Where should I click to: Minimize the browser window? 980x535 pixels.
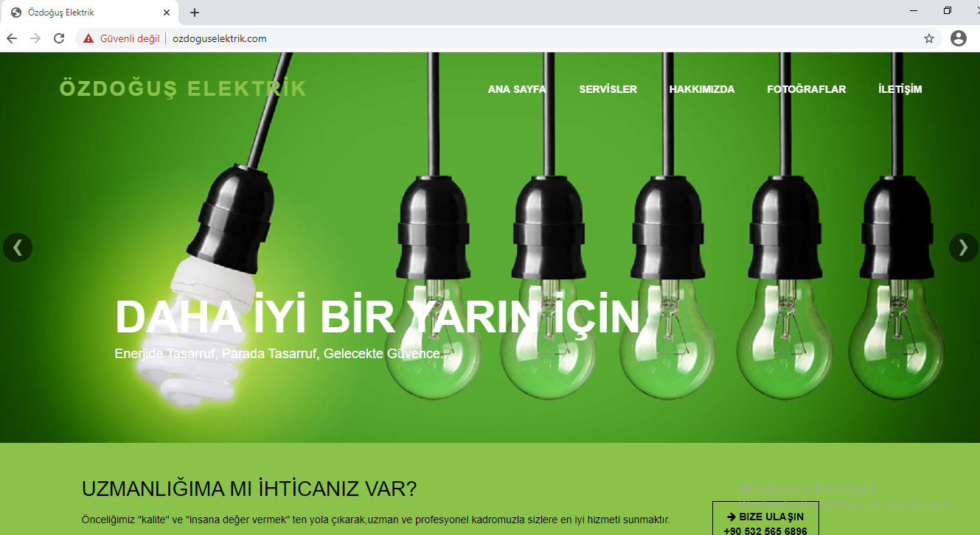click(x=914, y=11)
